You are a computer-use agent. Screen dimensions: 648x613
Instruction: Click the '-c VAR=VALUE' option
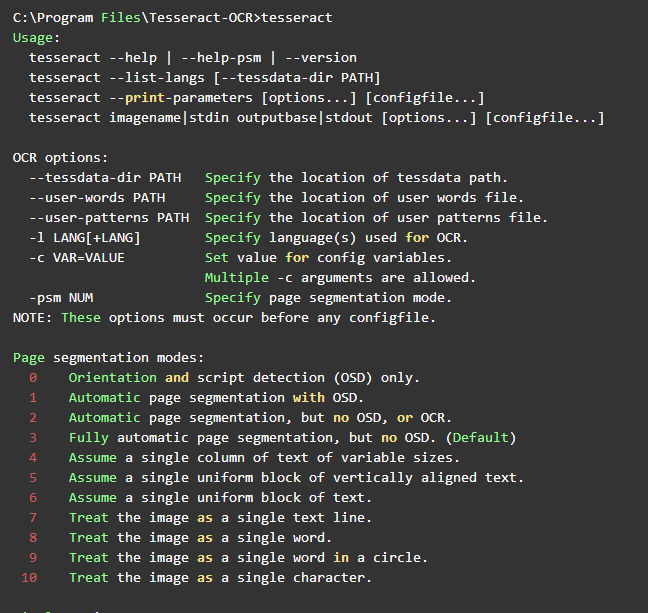pos(77,258)
